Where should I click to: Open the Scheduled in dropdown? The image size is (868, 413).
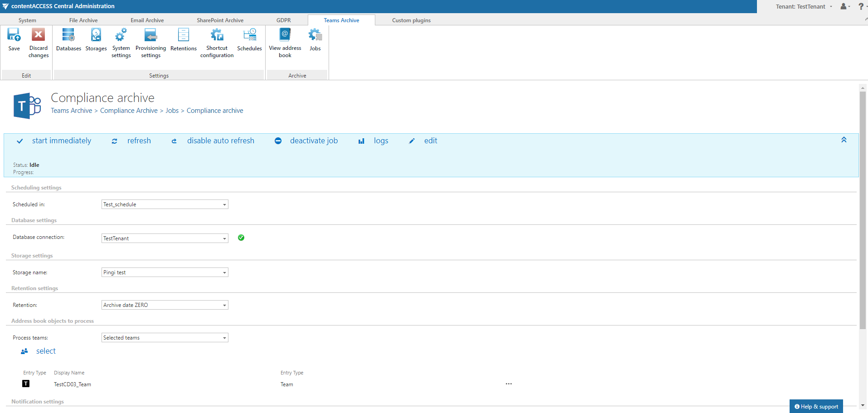[224, 204]
